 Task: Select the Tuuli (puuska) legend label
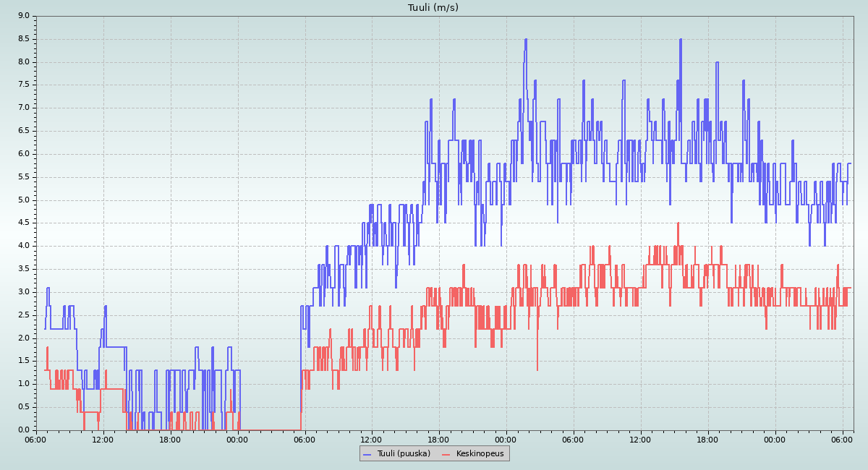click(x=404, y=453)
